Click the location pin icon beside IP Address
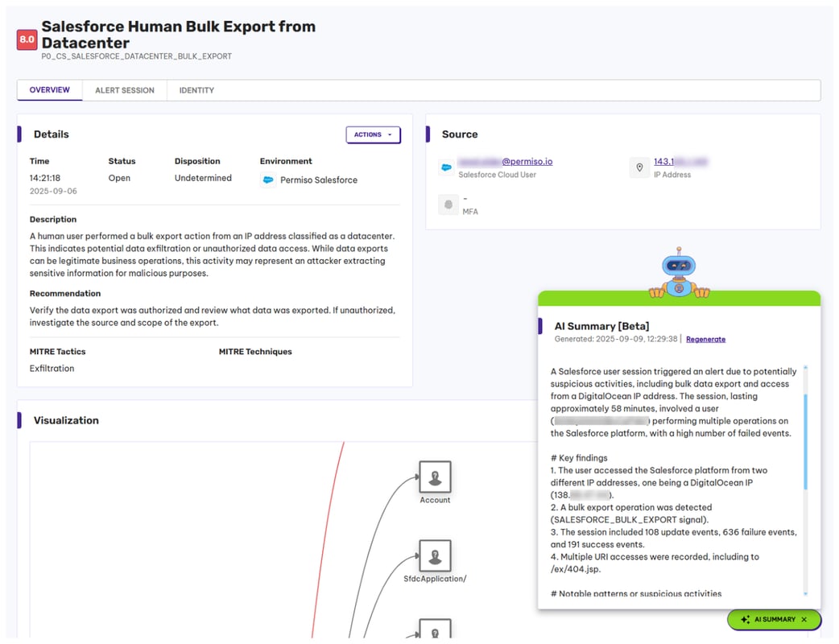Image resolution: width=839 pixels, height=644 pixels. 639,167
